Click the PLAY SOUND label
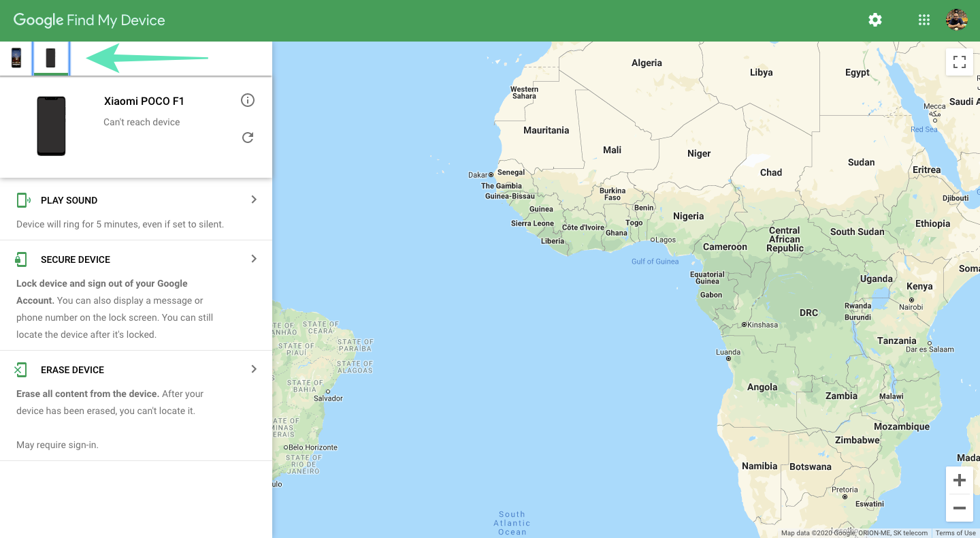 coord(69,200)
